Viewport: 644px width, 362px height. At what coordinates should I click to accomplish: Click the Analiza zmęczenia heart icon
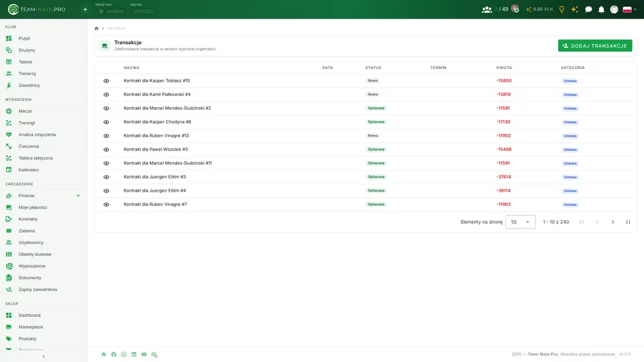coord(9,135)
